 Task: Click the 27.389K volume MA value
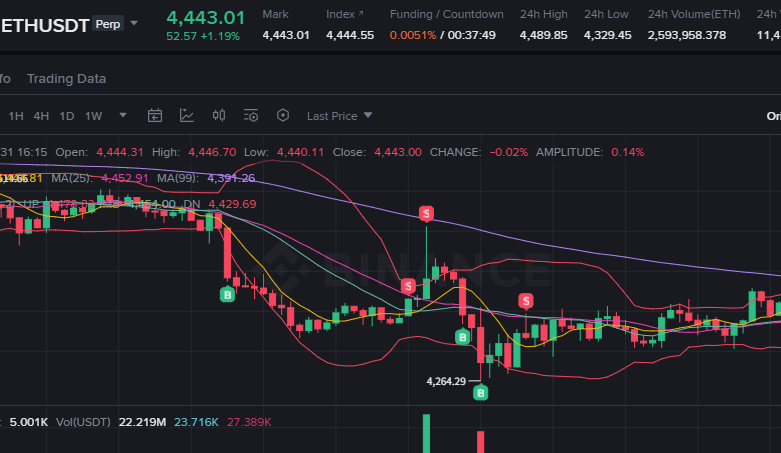coord(249,423)
